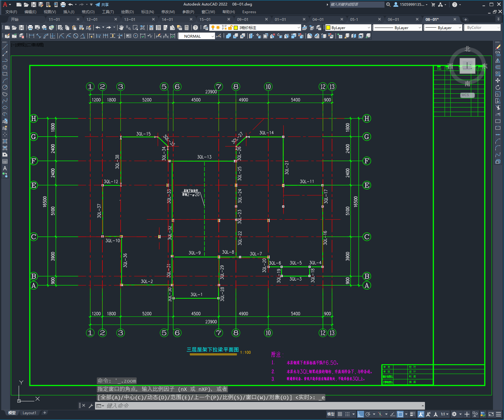Toggle Object Snap in status bar
Image resolution: width=504 pixels, height=420 pixels.
click(x=400, y=414)
